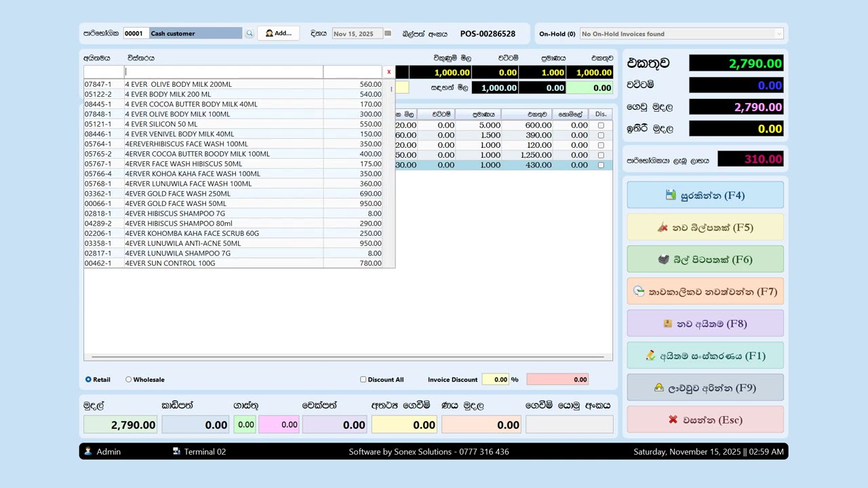Tick Dis. checkbox on the 430.00 row

pyautogui.click(x=601, y=165)
